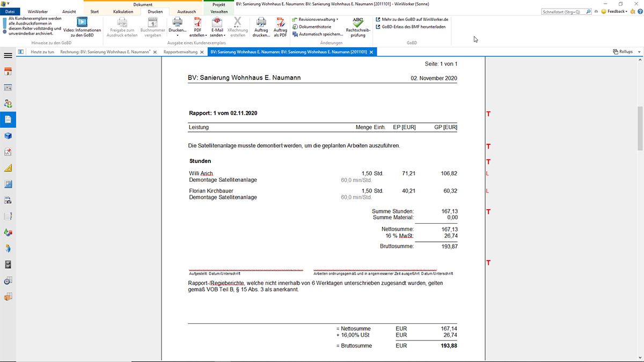Open the notebook icon in the sidebar

(8, 216)
